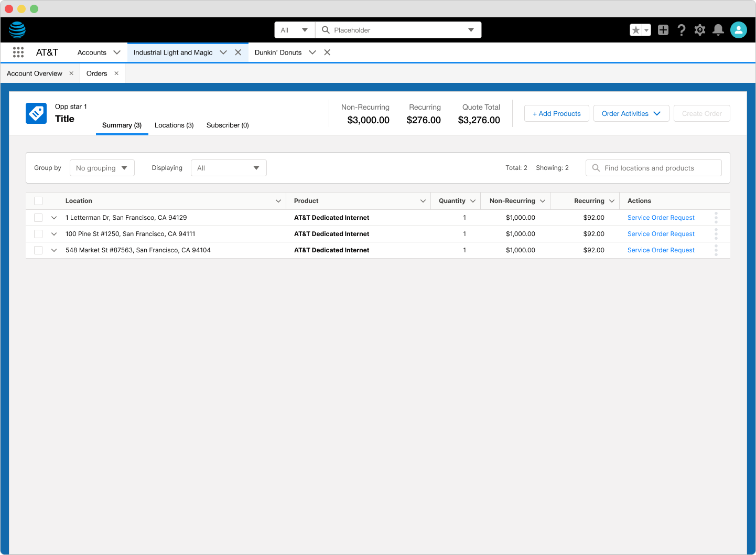
Task: Expand the 1 Letterman Dr row
Action: [x=54, y=218]
